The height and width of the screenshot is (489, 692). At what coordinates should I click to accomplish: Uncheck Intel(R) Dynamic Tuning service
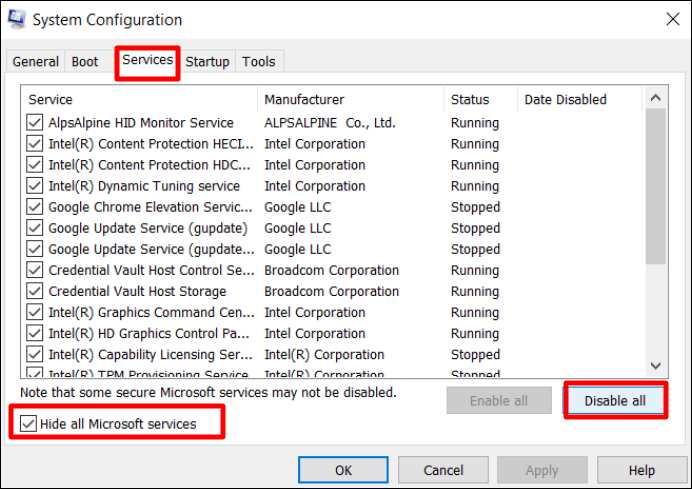[35, 186]
